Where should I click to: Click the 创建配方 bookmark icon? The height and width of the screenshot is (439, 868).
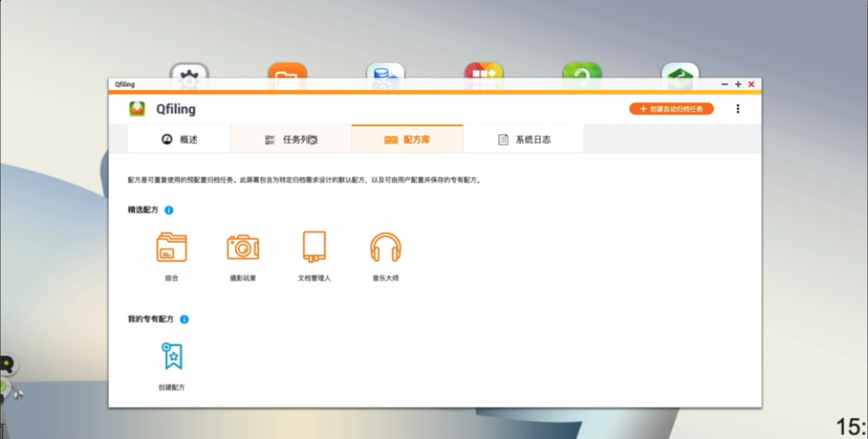(x=172, y=356)
